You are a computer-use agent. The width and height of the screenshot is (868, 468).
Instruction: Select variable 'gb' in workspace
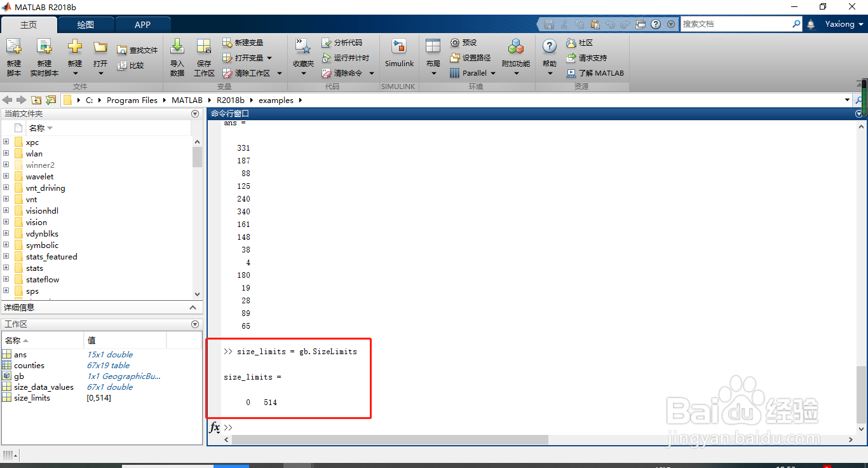coord(19,376)
